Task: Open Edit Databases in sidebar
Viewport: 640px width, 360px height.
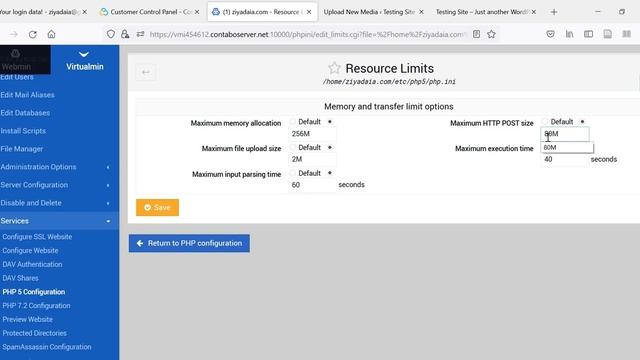Action: (25, 113)
